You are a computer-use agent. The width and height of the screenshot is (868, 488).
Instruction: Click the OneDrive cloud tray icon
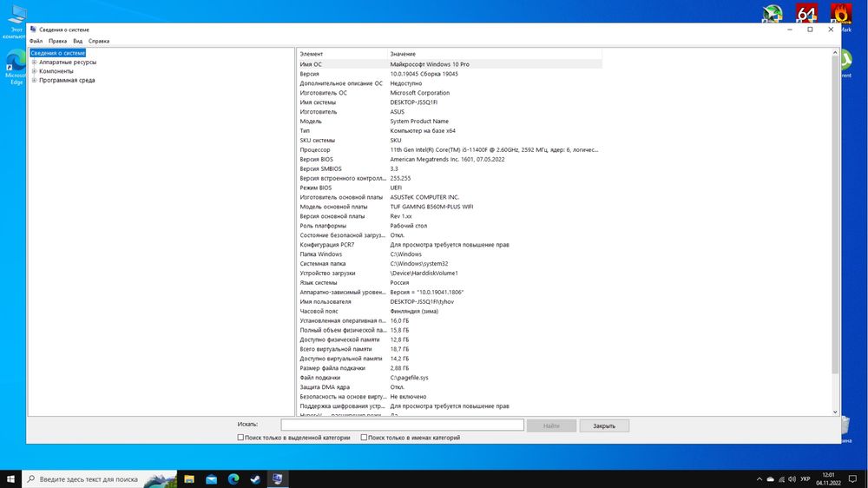click(770, 479)
